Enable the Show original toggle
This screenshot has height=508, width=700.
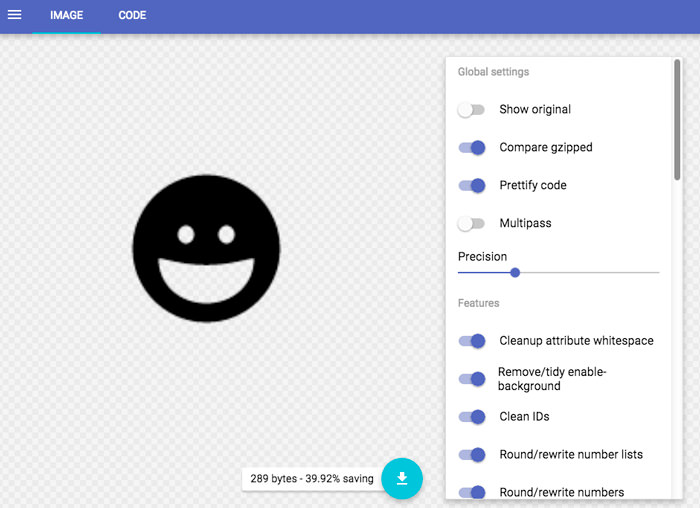click(471, 110)
